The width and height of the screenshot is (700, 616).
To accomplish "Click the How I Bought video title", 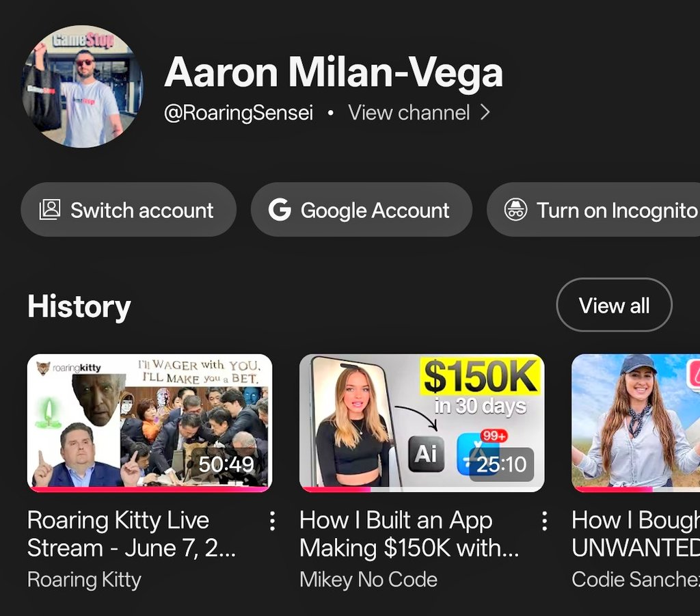I will coord(636,535).
